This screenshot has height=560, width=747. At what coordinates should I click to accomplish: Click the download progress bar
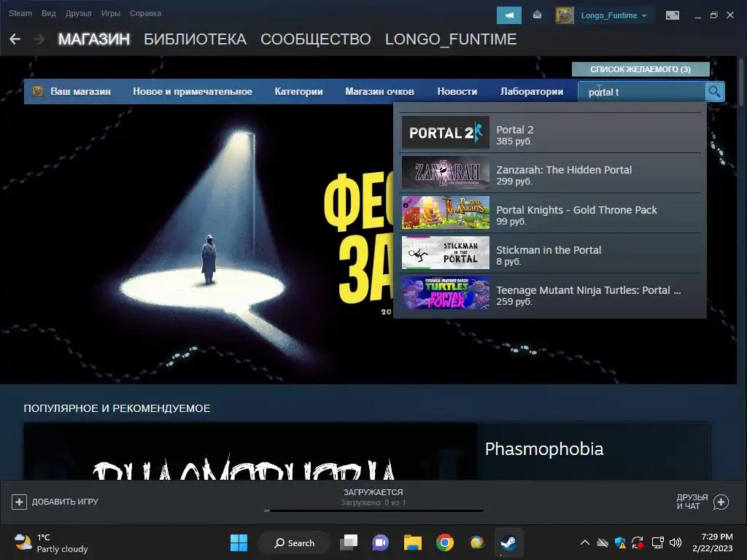pos(373,510)
